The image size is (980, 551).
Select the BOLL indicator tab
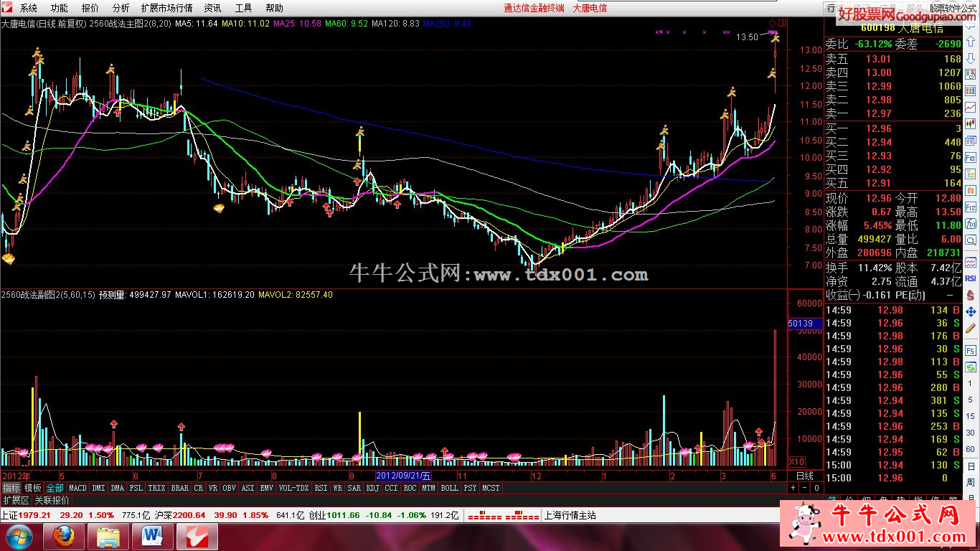[449, 488]
